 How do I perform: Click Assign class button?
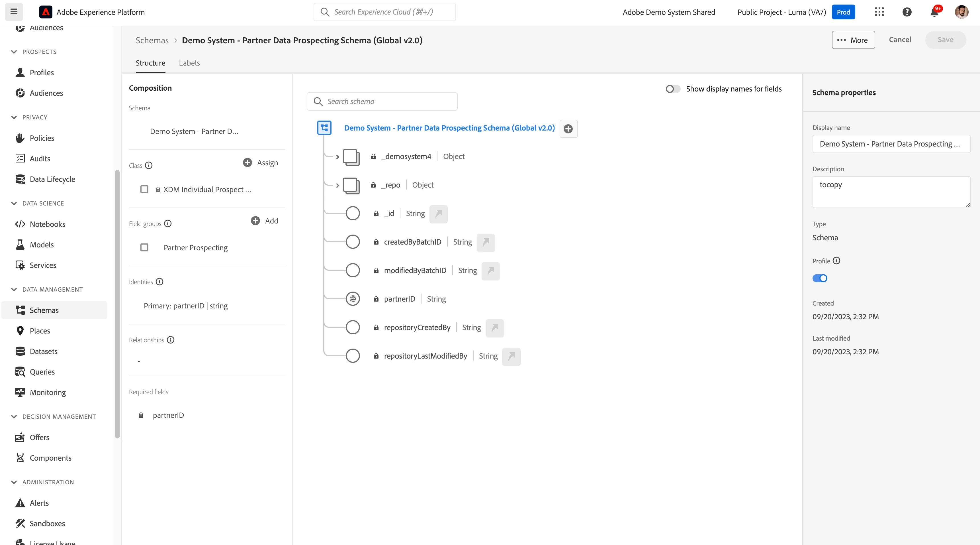[x=261, y=163]
